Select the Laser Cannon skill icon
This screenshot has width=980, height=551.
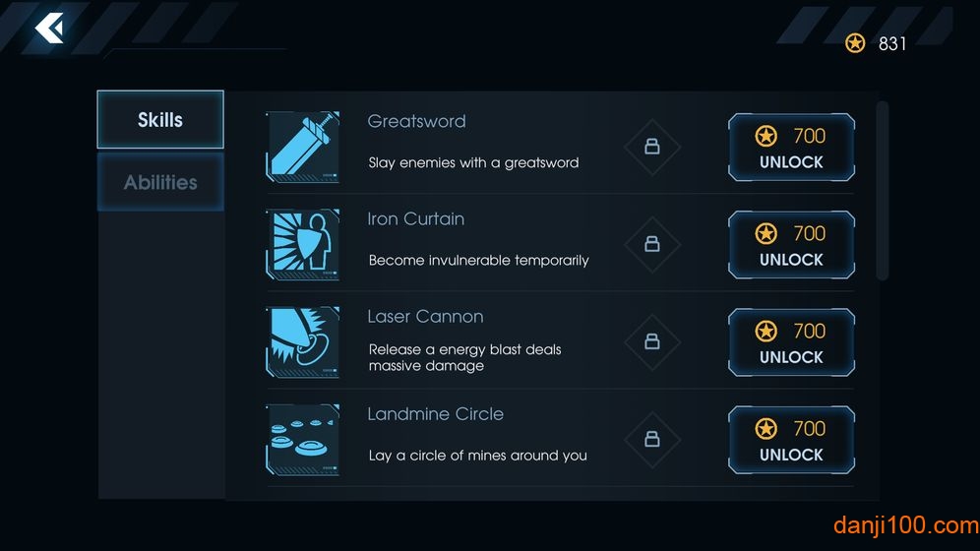(303, 341)
